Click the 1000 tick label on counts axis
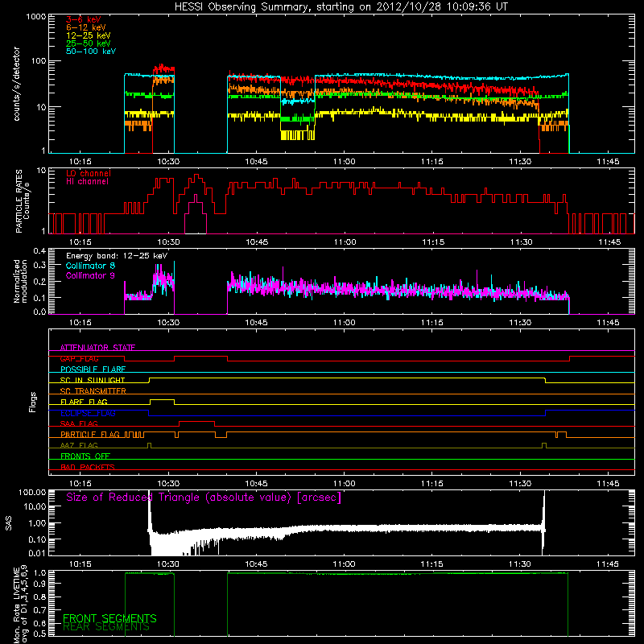 35,17
